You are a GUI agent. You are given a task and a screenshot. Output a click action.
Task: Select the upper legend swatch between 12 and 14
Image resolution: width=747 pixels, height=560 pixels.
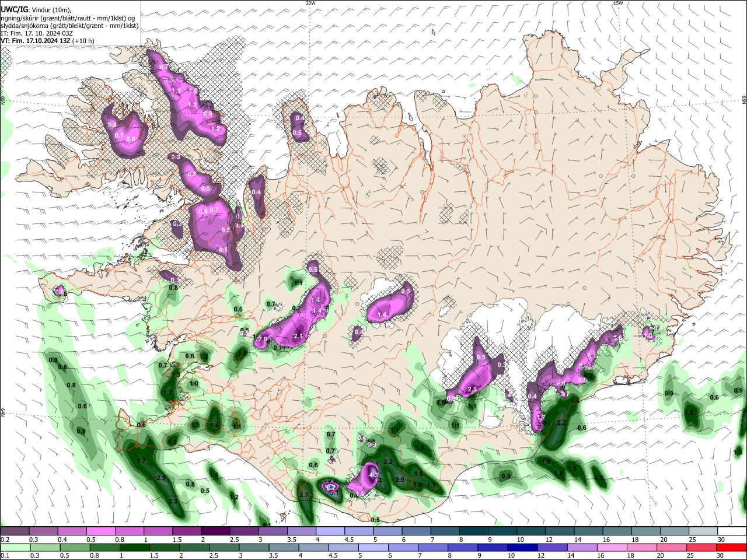pyautogui.click(x=560, y=531)
